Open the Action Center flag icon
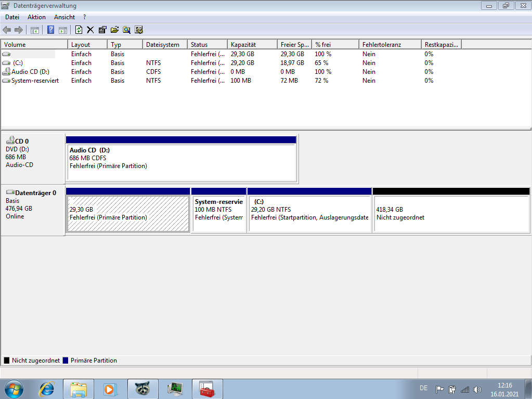Viewport: 532px width, 399px height. tap(440, 390)
